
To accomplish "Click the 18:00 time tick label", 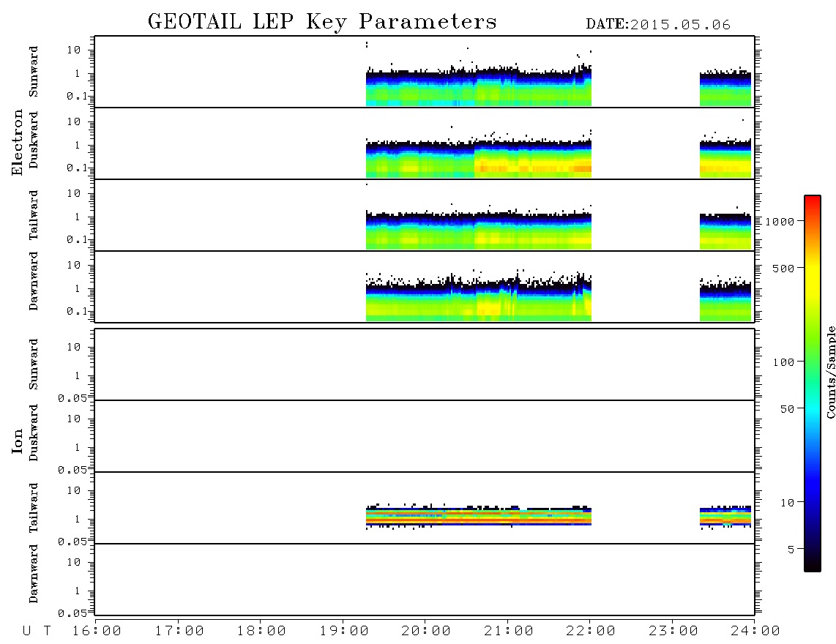I will (x=261, y=631).
